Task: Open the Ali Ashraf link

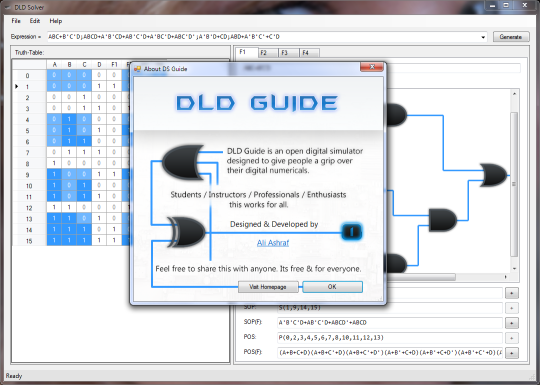Action: point(273,243)
